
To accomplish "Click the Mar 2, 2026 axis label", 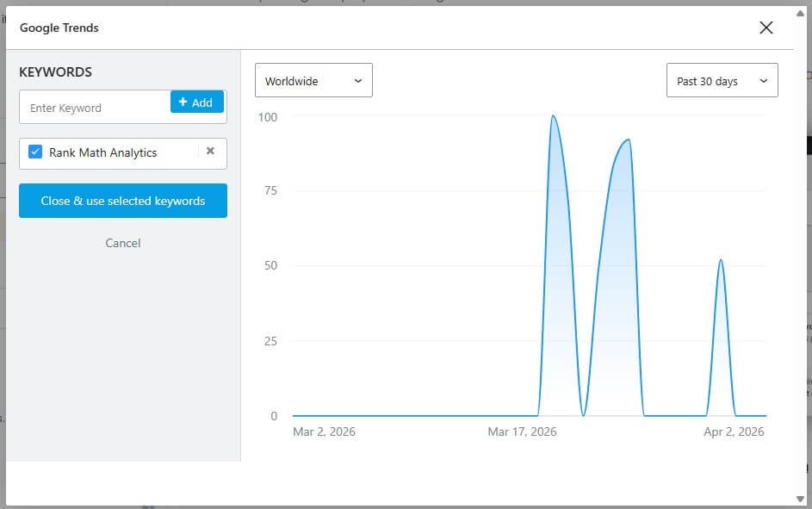I will (324, 431).
